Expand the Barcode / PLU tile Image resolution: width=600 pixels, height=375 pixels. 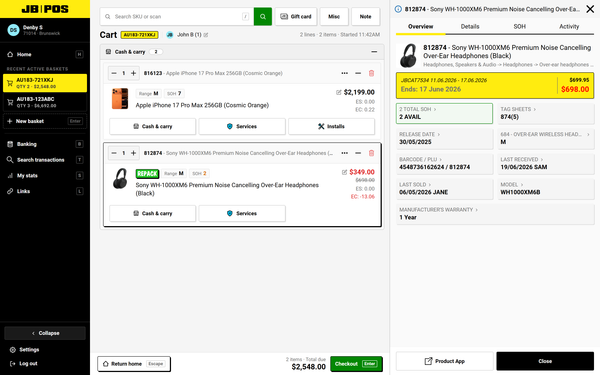(444, 163)
